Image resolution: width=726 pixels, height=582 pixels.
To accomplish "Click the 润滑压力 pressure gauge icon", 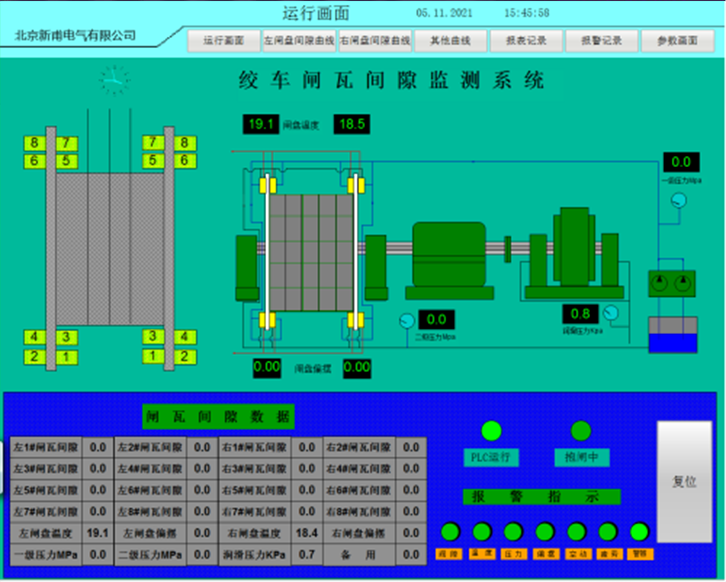I will [x=611, y=312].
